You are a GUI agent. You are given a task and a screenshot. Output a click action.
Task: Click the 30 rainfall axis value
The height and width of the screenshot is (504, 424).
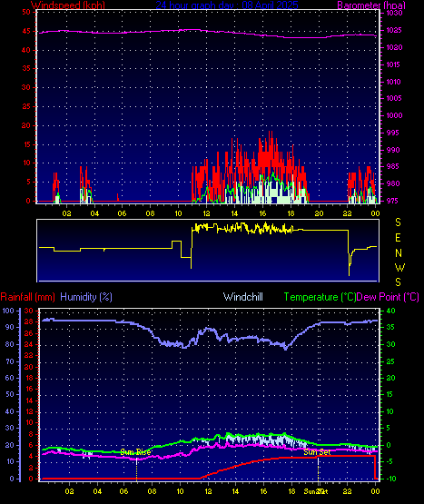tap(29, 311)
